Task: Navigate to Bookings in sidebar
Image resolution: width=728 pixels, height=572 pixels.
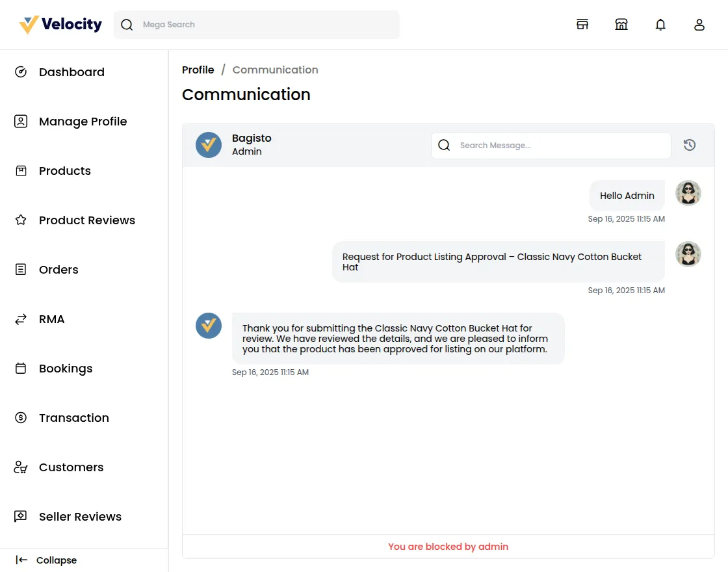Action: (x=66, y=369)
